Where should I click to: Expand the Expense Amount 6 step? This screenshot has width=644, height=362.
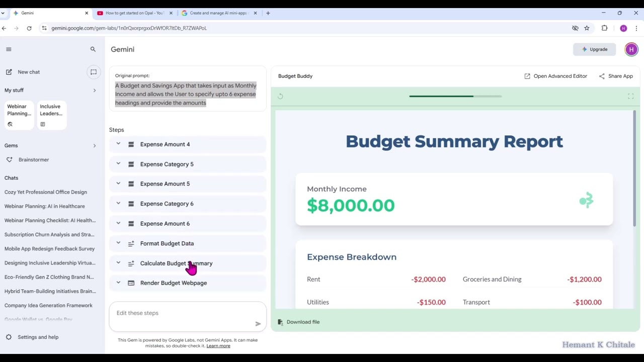[118, 223]
